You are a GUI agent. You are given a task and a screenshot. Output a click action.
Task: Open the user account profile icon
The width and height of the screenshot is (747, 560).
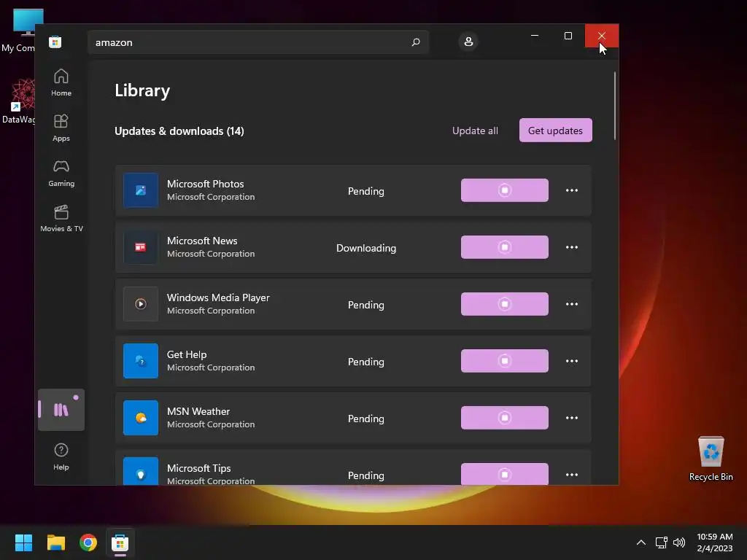point(468,42)
